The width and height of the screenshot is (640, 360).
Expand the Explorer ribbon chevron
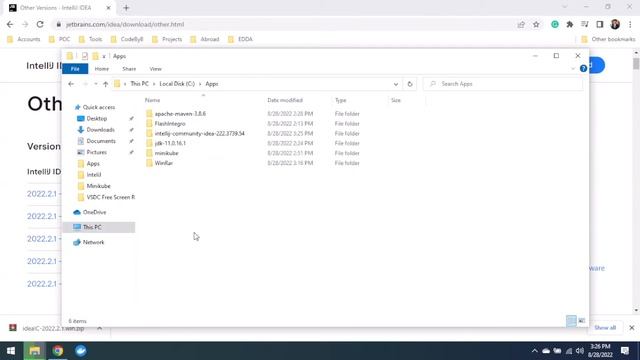pos(573,69)
